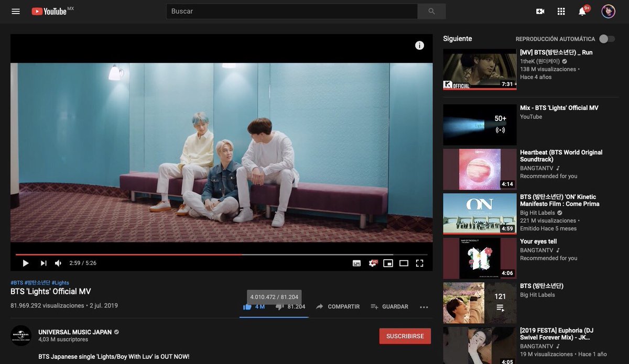The width and height of the screenshot is (629, 364).
Task: Click the #방탄소년단 hashtag
Action: [x=37, y=283]
